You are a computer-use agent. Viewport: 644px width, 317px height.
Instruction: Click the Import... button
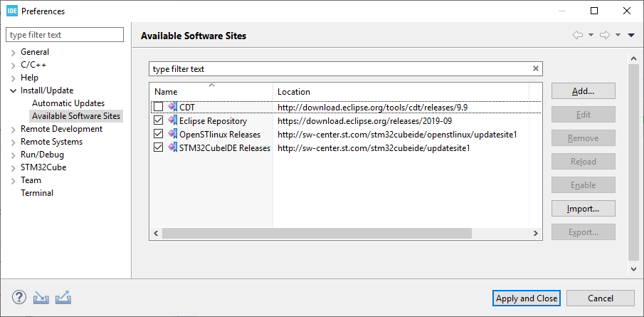[x=584, y=209]
